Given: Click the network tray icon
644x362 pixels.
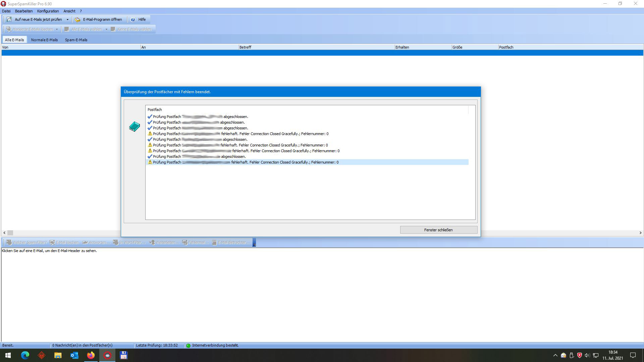Looking at the screenshot, I should coord(596,355).
